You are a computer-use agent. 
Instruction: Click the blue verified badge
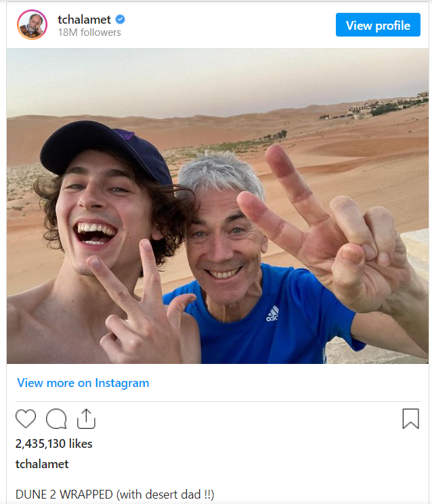click(x=122, y=20)
